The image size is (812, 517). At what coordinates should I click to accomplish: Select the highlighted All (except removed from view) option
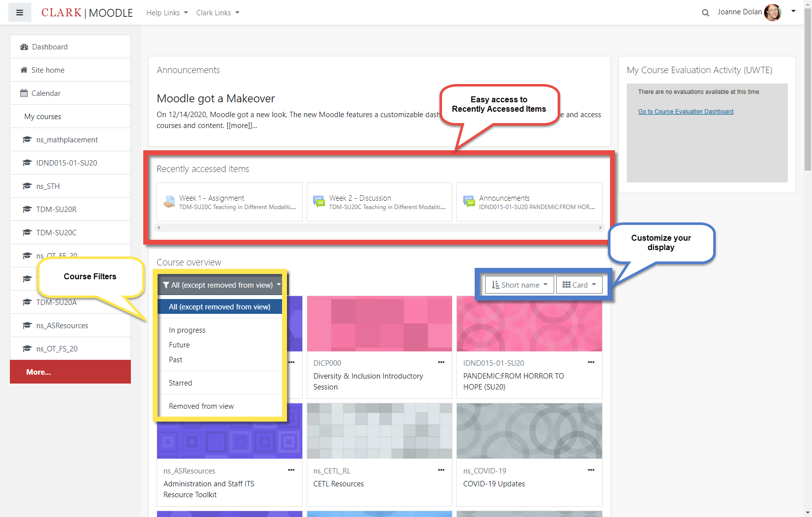220,307
